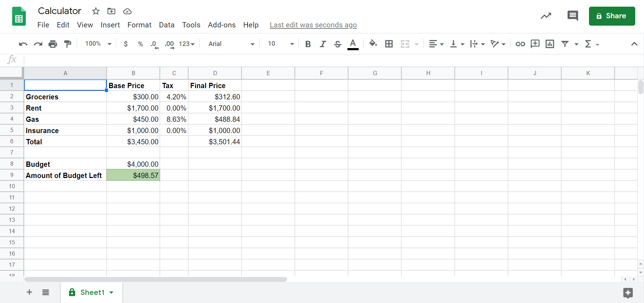The height and width of the screenshot is (303, 644).
Task: Open the fill color paint bucket
Action: point(373,44)
